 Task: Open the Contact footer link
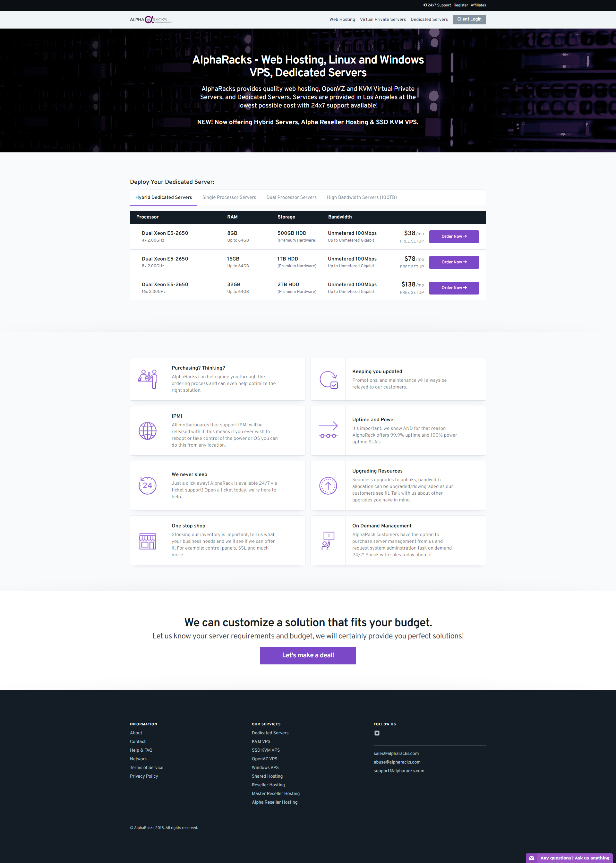pyautogui.click(x=138, y=742)
